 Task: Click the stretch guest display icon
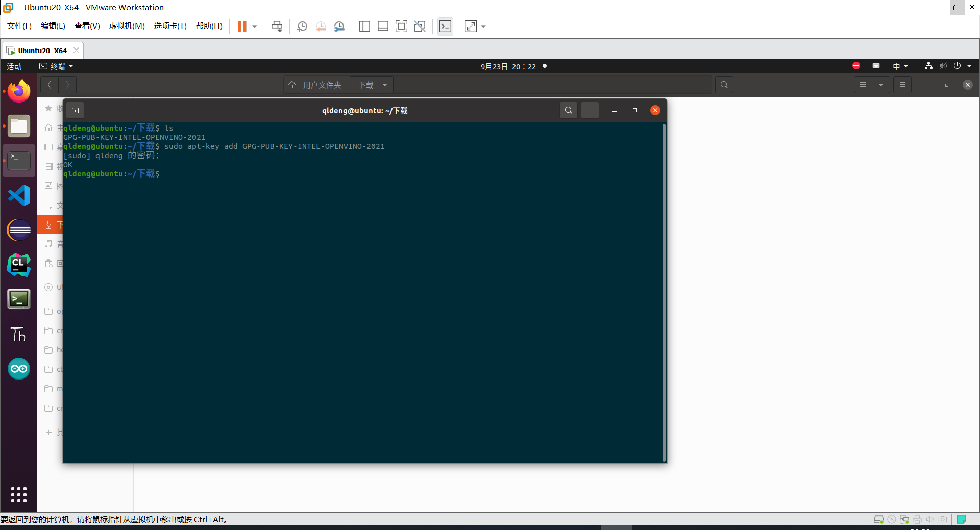click(x=471, y=27)
